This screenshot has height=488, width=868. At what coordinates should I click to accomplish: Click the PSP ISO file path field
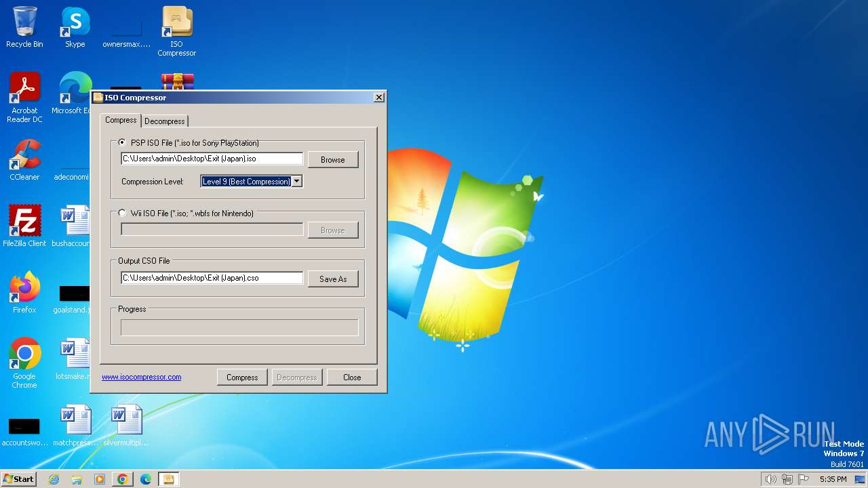click(212, 159)
